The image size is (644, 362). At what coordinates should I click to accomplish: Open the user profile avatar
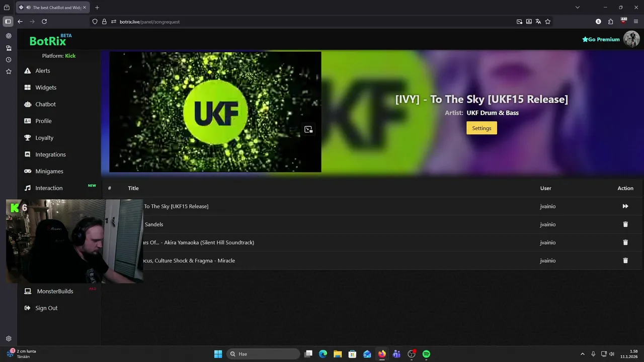point(631,39)
